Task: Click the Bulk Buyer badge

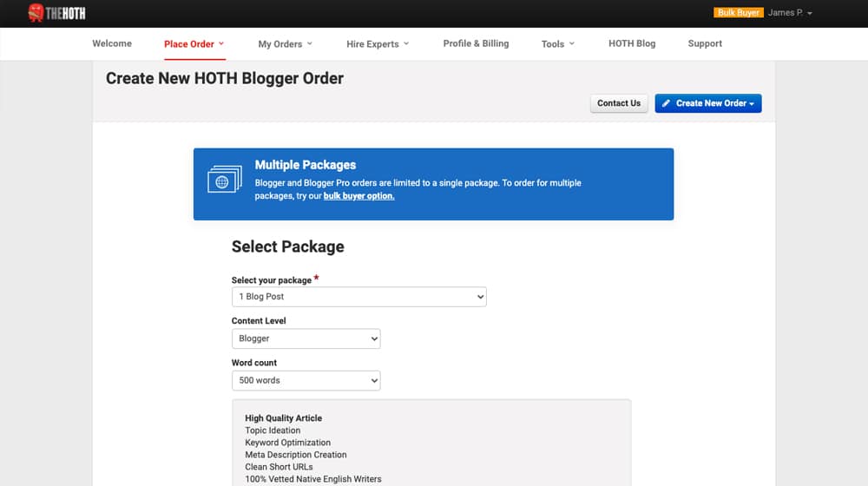Action: (738, 13)
